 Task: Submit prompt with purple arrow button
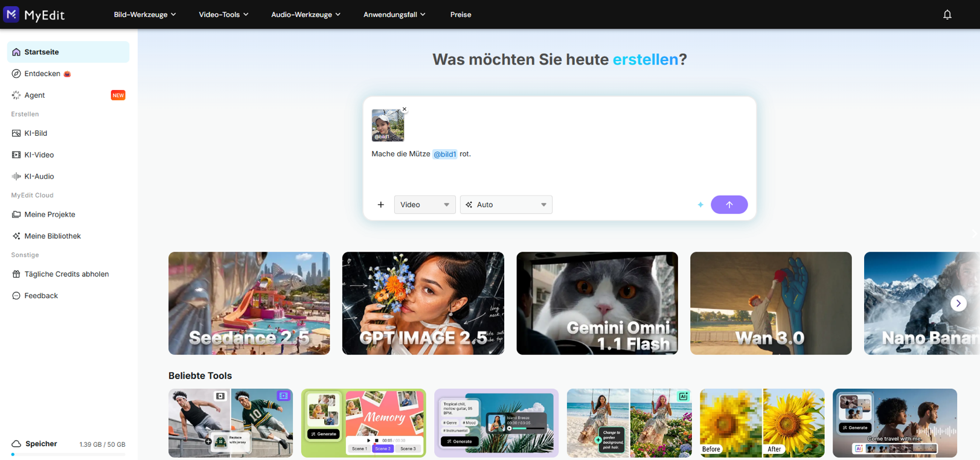pyautogui.click(x=729, y=205)
